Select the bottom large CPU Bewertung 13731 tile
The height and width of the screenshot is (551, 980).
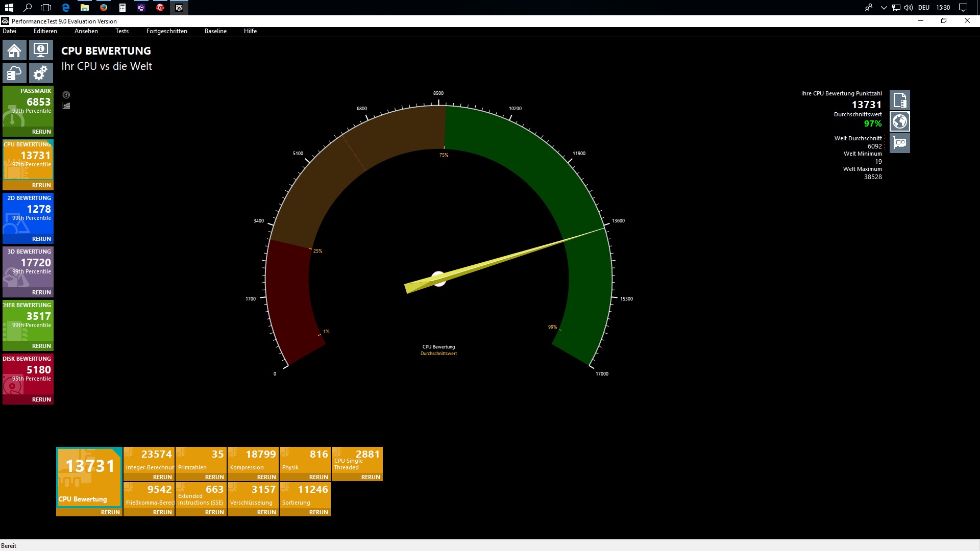pos(89,477)
